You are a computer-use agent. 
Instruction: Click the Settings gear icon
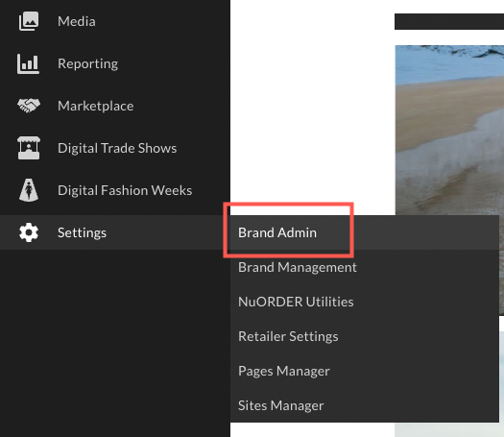[x=29, y=232]
